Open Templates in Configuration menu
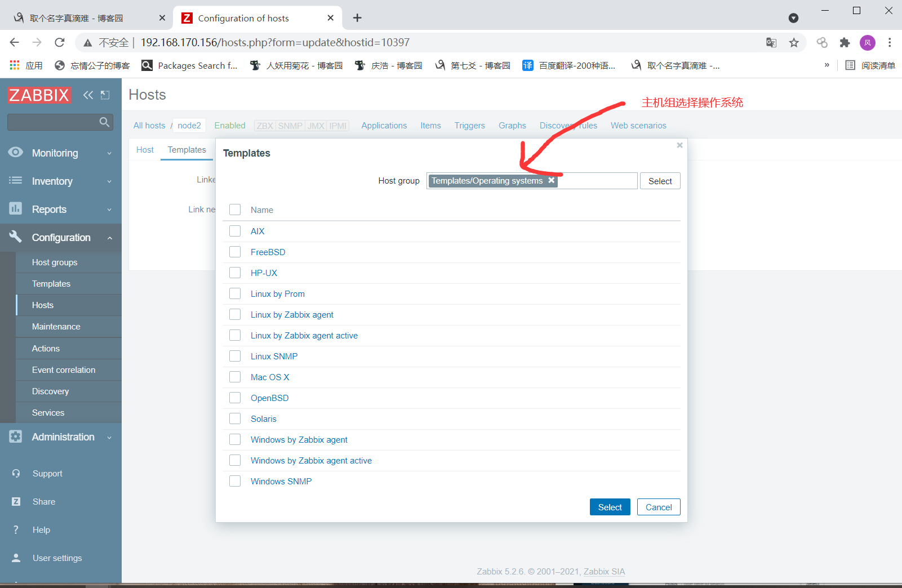This screenshot has width=902, height=588. point(51,284)
